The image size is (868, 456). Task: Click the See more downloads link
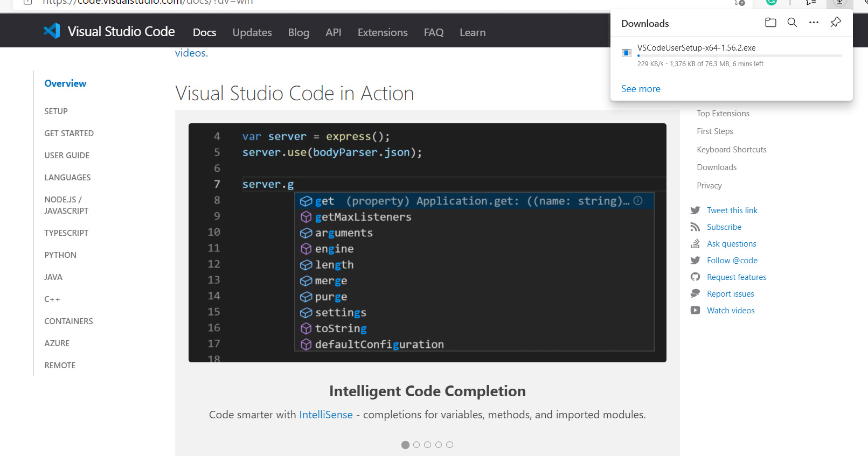tap(641, 89)
